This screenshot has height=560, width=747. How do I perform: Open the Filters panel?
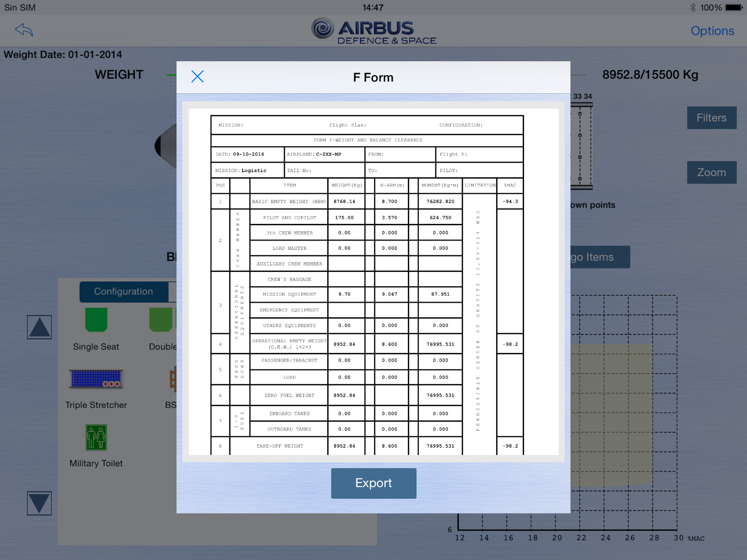click(x=711, y=118)
